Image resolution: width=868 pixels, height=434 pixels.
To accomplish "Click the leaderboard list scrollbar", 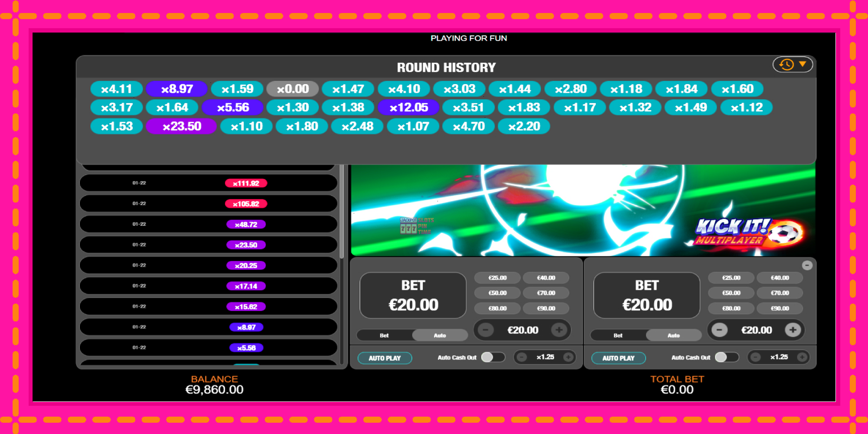I will tap(342, 213).
